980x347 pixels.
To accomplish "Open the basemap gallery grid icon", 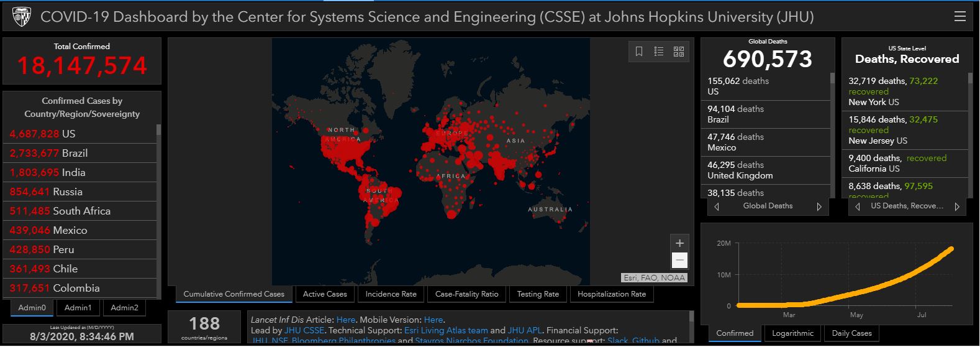I will [679, 52].
